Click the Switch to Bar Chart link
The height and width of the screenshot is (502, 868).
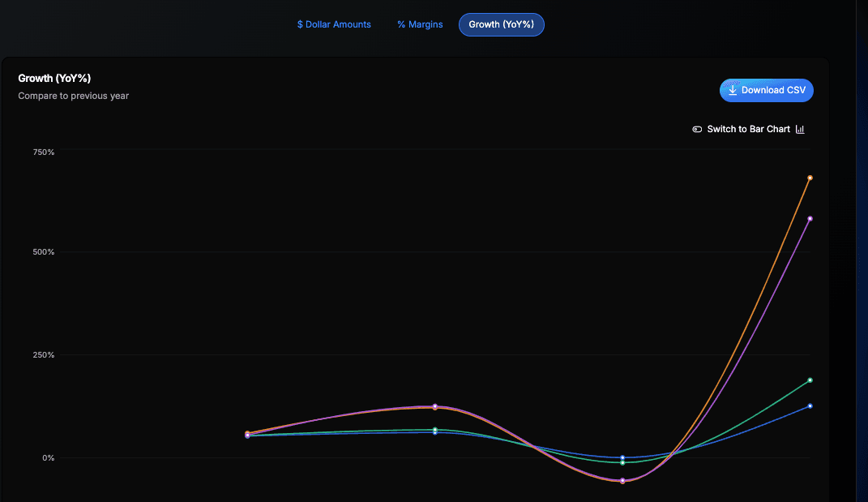(749, 129)
